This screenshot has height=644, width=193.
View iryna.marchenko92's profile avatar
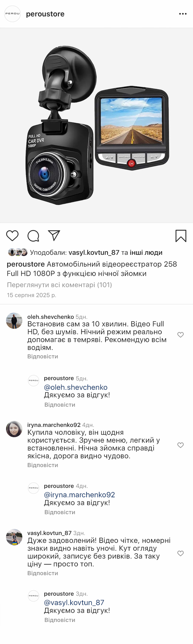pos(14,429)
